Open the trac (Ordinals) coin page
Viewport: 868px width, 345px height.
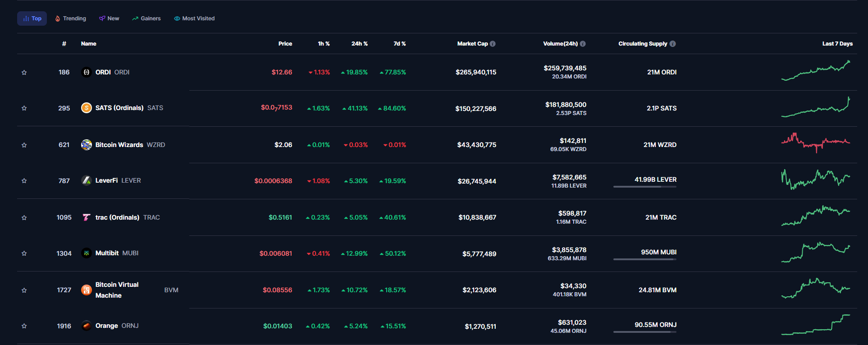117,217
